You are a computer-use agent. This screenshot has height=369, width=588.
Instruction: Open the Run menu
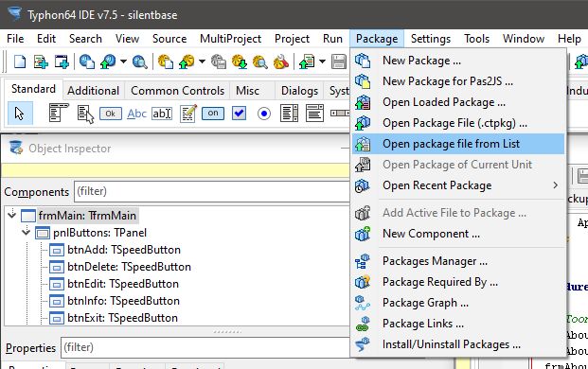332,39
